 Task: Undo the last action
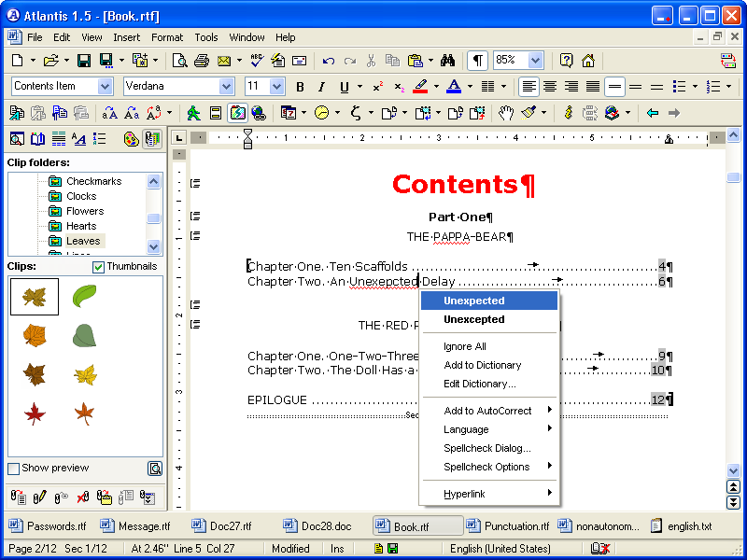point(329,61)
